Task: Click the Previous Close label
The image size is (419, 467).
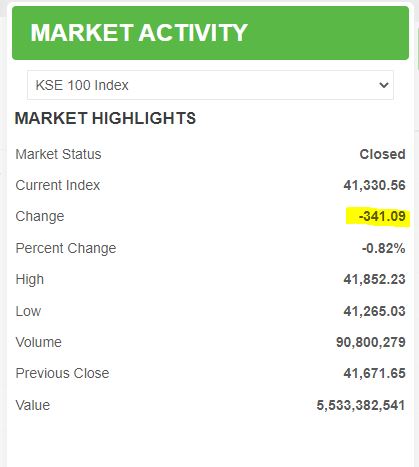Action: point(62,373)
